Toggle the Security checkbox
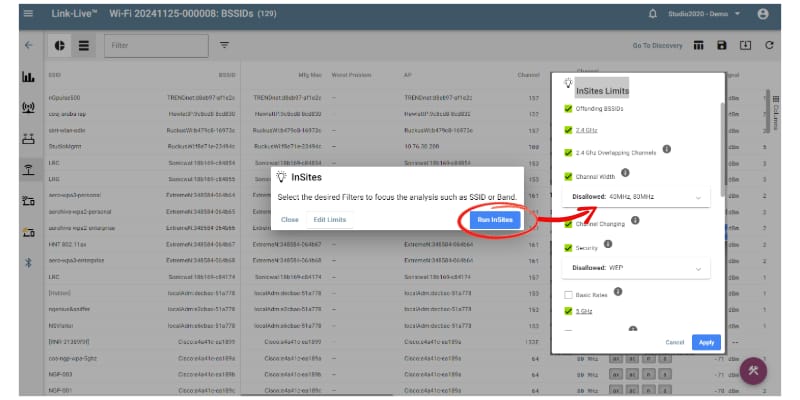800x400 pixels. (568, 246)
